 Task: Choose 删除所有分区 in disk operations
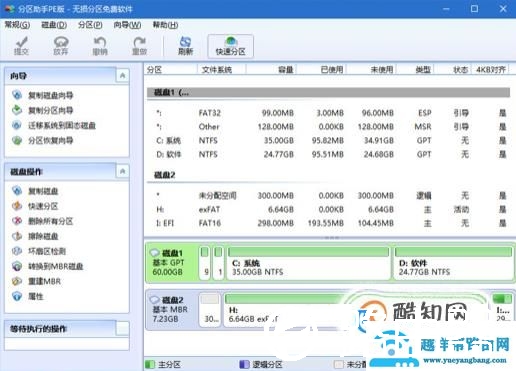50,221
